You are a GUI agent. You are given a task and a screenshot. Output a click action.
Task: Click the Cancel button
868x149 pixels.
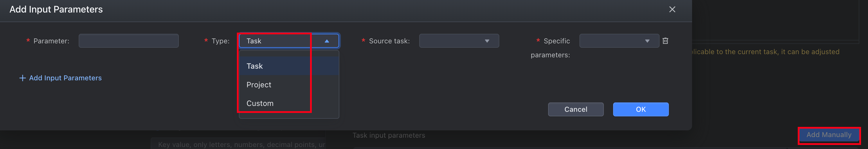point(575,109)
